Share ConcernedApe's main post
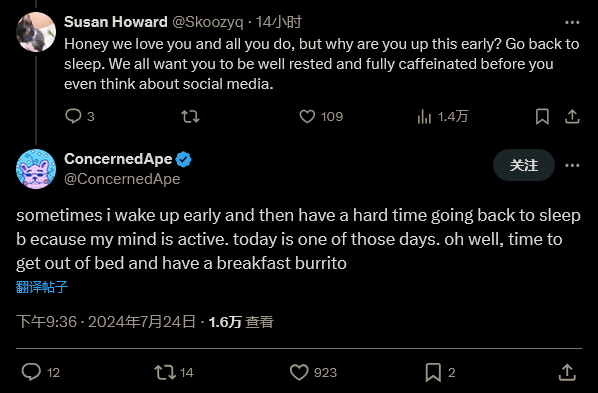The image size is (598, 393). tap(567, 372)
